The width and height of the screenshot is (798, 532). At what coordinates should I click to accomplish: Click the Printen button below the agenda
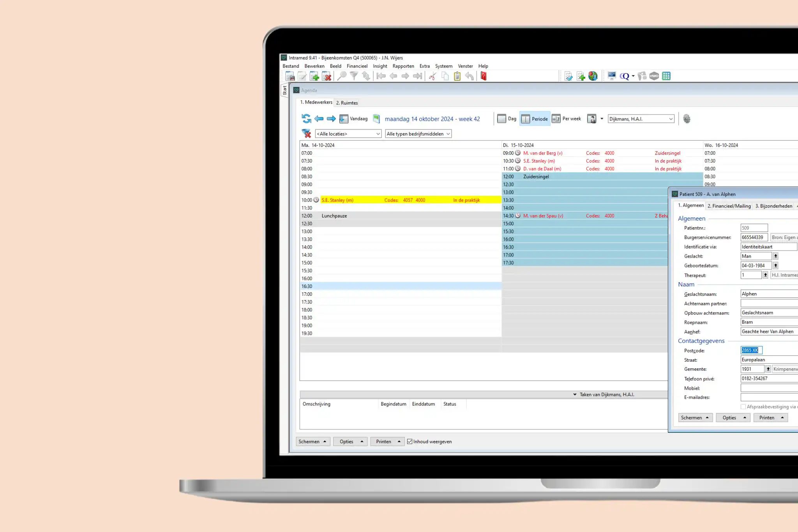tap(387, 442)
